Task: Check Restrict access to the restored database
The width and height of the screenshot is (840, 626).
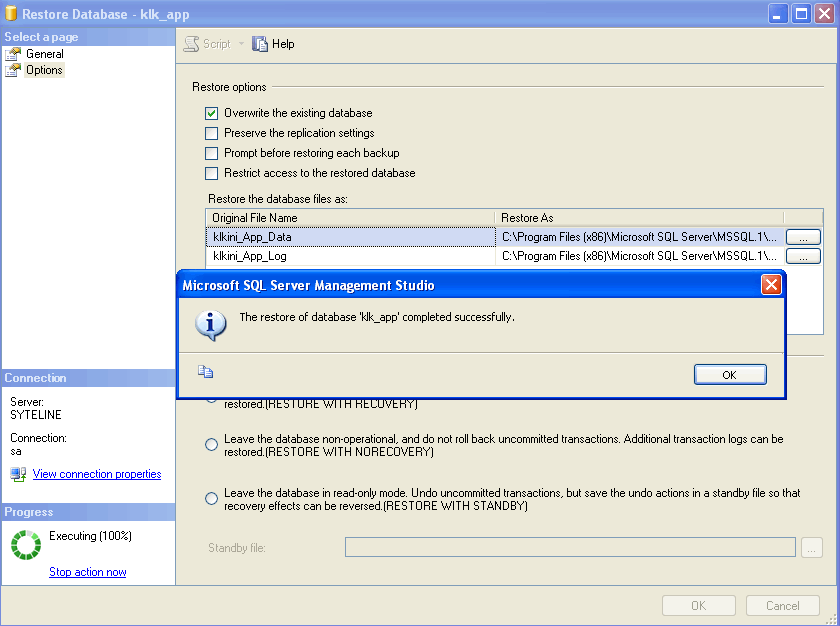Action: click(211, 173)
